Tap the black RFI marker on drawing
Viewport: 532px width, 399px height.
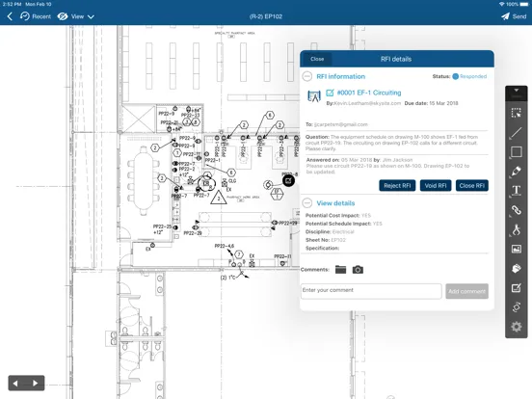[x=288, y=181]
